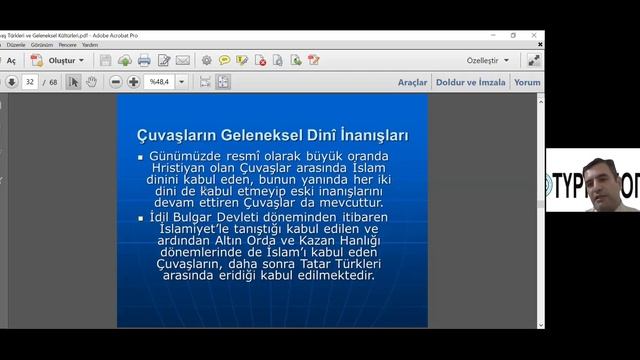Zoom out with the minus button
Screen dimensions: 640x360
click(x=116, y=82)
